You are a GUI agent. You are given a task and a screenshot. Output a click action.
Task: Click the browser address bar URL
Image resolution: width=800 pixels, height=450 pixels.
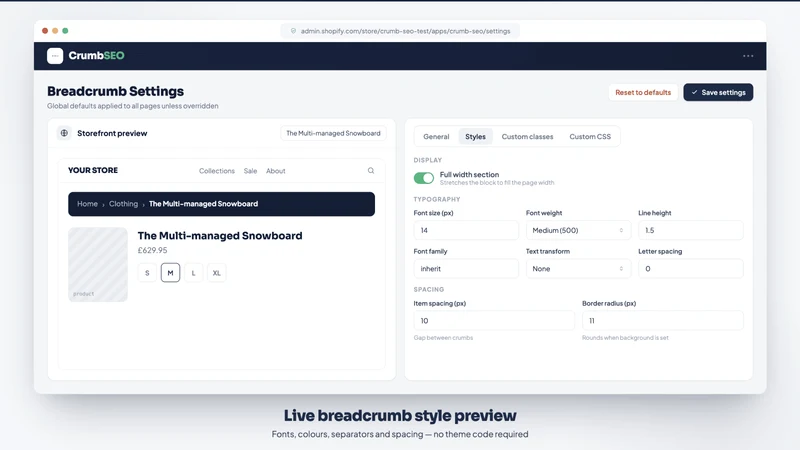pyautogui.click(x=405, y=31)
